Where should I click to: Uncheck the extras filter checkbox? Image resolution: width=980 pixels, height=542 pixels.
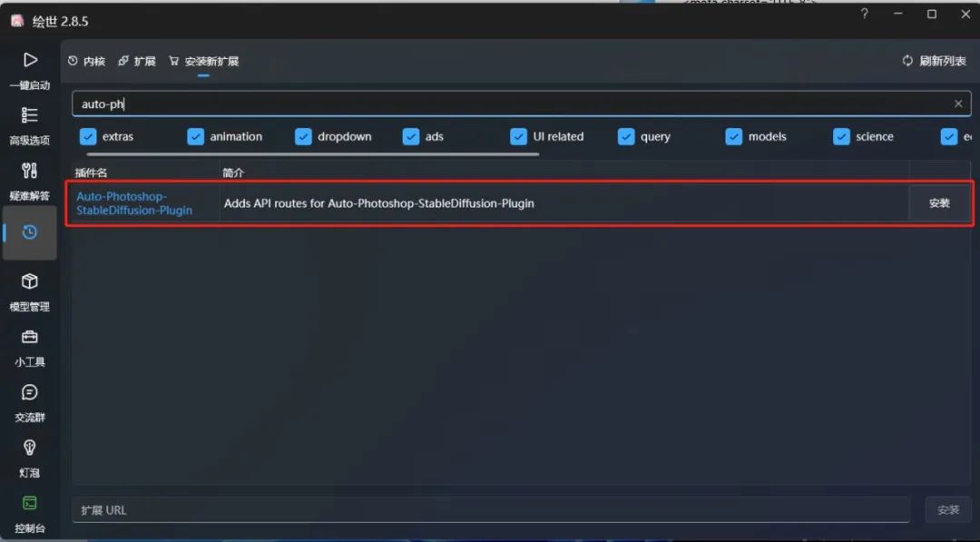point(88,136)
